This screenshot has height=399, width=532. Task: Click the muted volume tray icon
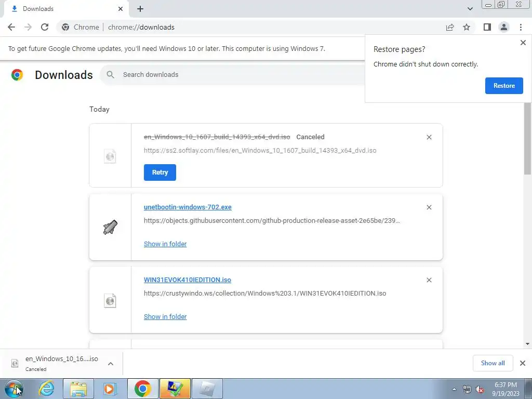480,389
